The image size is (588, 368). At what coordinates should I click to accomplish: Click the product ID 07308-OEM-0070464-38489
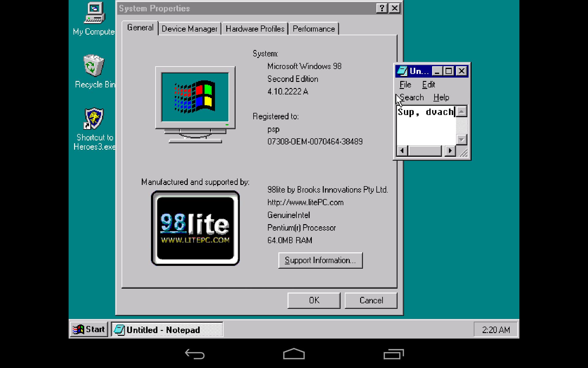(x=315, y=142)
